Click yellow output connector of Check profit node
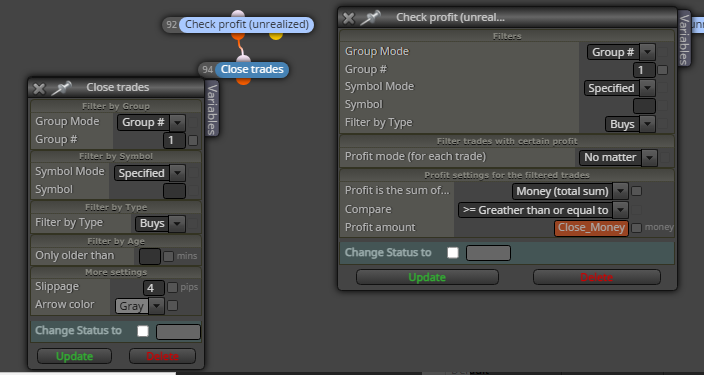The height and width of the screenshot is (375, 704). pos(276,35)
